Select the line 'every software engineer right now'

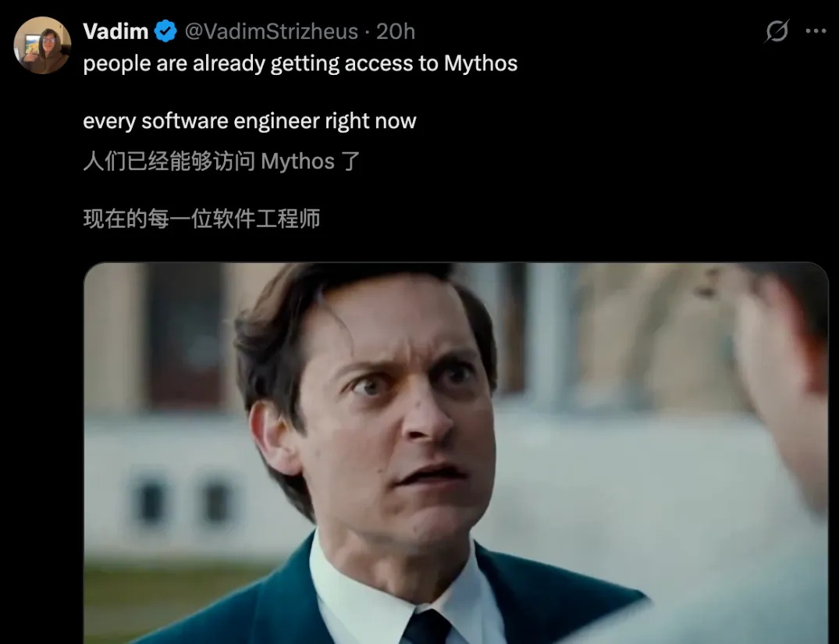(x=249, y=121)
